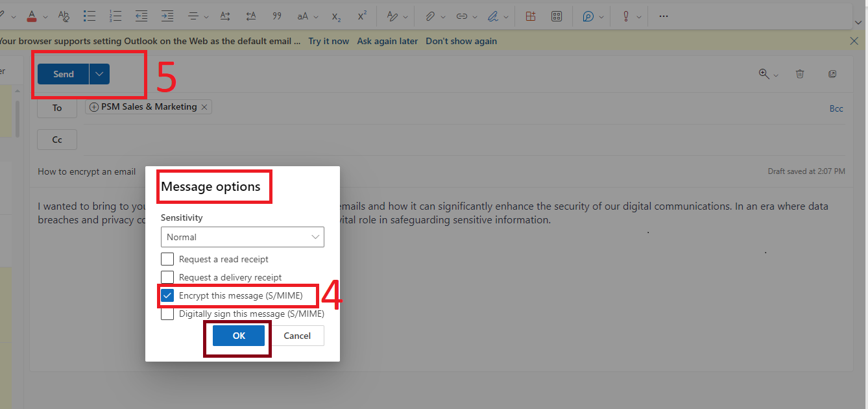Choose Ask again later
The width and height of the screenshot is (868, 409).
pyautogui.click(x=387, y=40)
